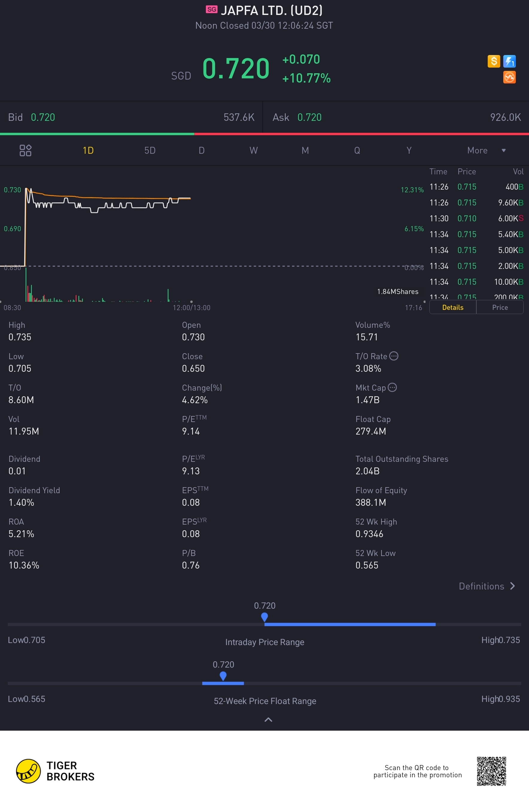
Task: Tap the Open value 0.730
Action: click(194, 337)
